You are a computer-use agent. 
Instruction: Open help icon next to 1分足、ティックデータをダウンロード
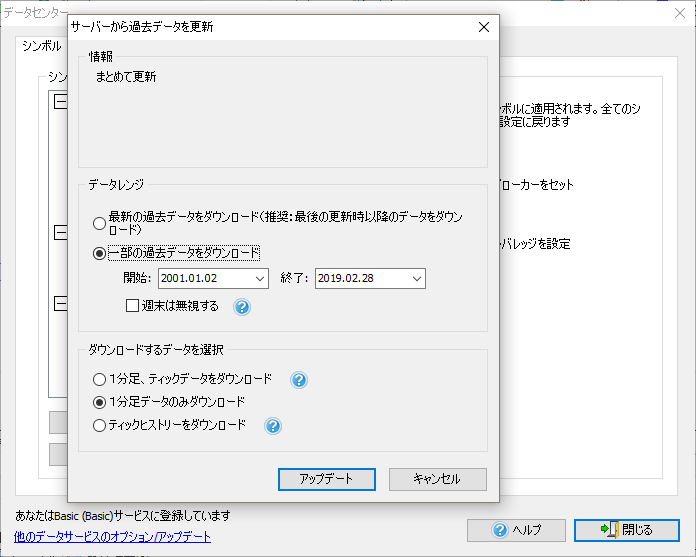tap(298, 380)
